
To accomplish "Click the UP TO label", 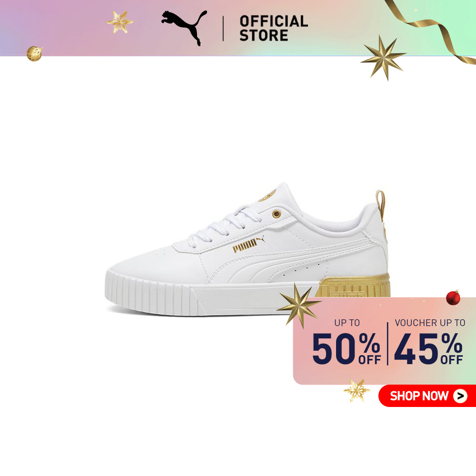I will tap(347, 323).
